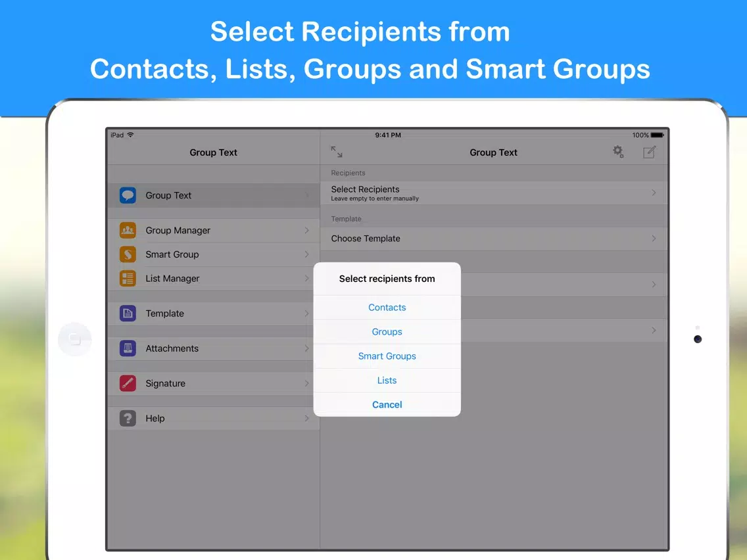Click the 9:41 PM status bar clock
The height and width of the screenshot is (560, 747).
(x=388, y=135)
